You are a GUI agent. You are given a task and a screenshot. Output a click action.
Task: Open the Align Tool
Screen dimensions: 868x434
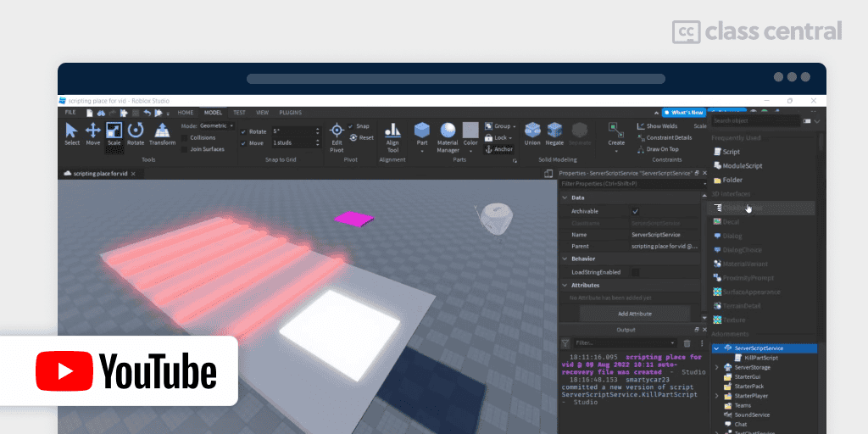392,138
